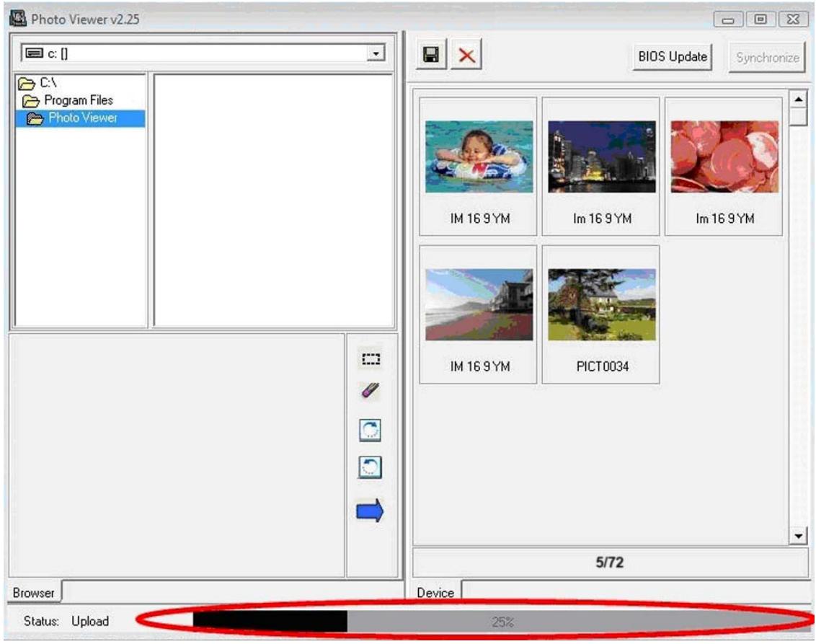Click the blue arrow transfer icon

point(371,512)
